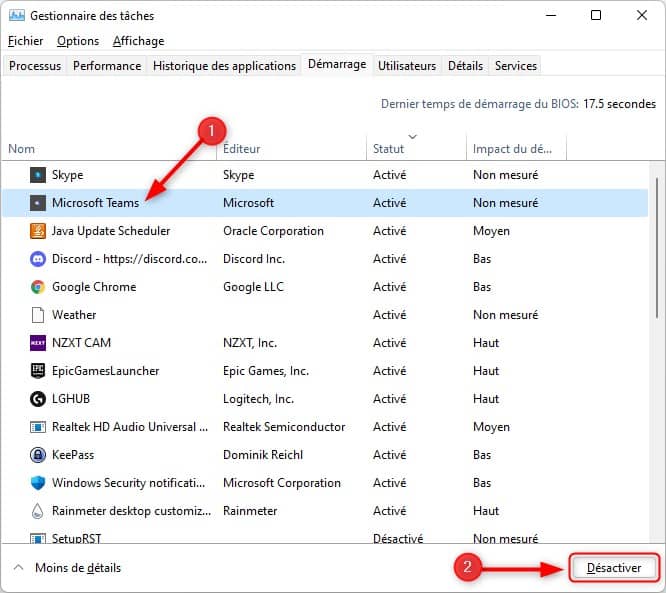
Task: Click the Weather blank file icon
Action: pyautogui.click(x=38, y=315)
